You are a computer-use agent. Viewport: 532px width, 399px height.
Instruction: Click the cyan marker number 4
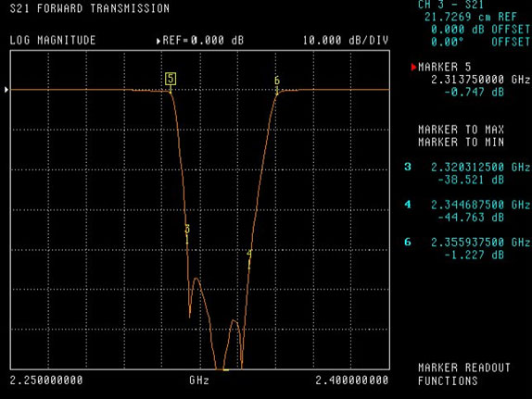408,205
